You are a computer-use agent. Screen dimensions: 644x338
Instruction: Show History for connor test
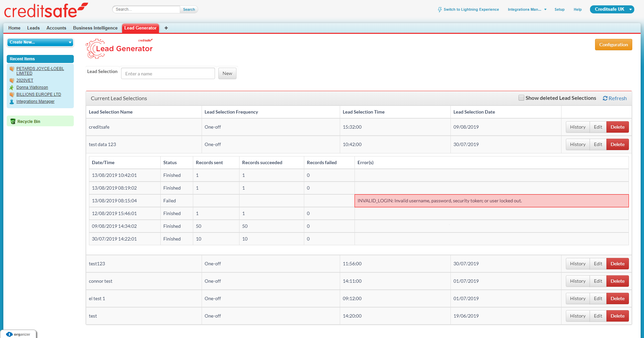pos(578,281)
